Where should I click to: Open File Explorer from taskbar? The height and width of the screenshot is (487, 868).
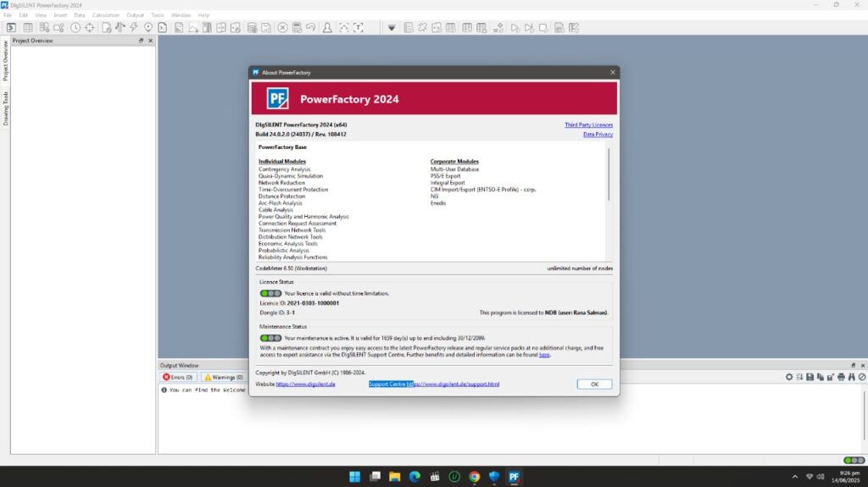pos(395,477)
